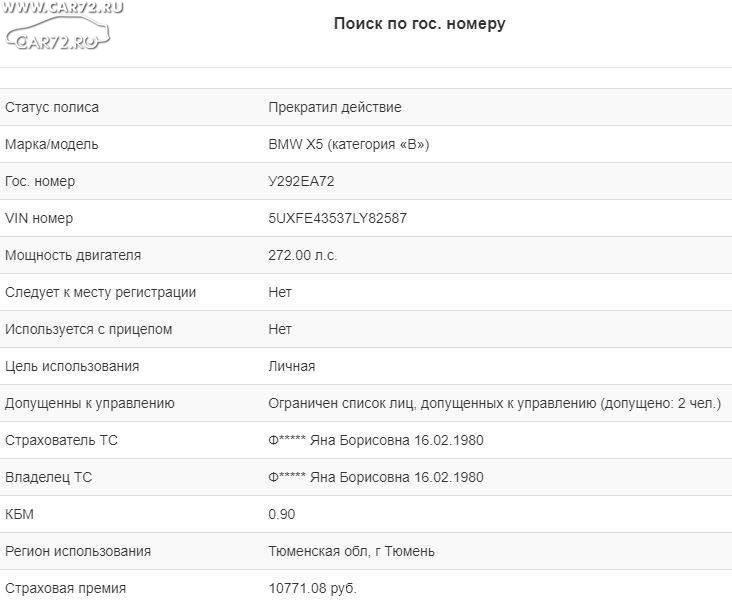Select plate number У292ЕА72
732x608 pixels.
(302, 181)
